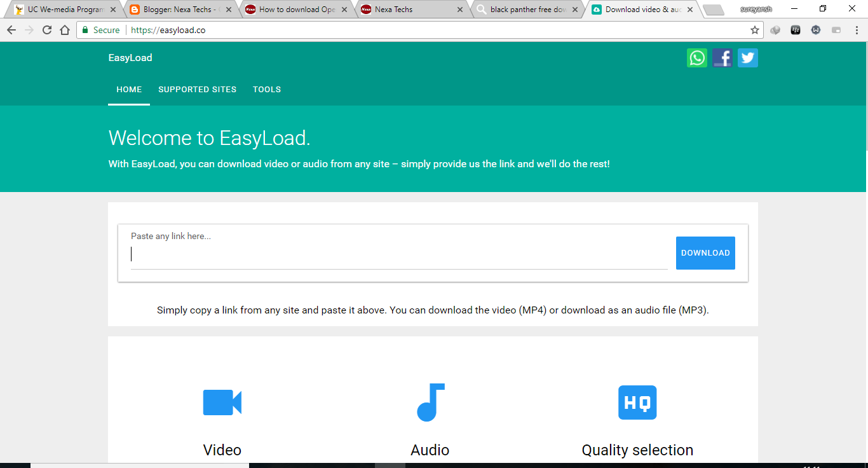Click the blue music note icon
This screenshot has width=868, height=468.
point(430,403)
